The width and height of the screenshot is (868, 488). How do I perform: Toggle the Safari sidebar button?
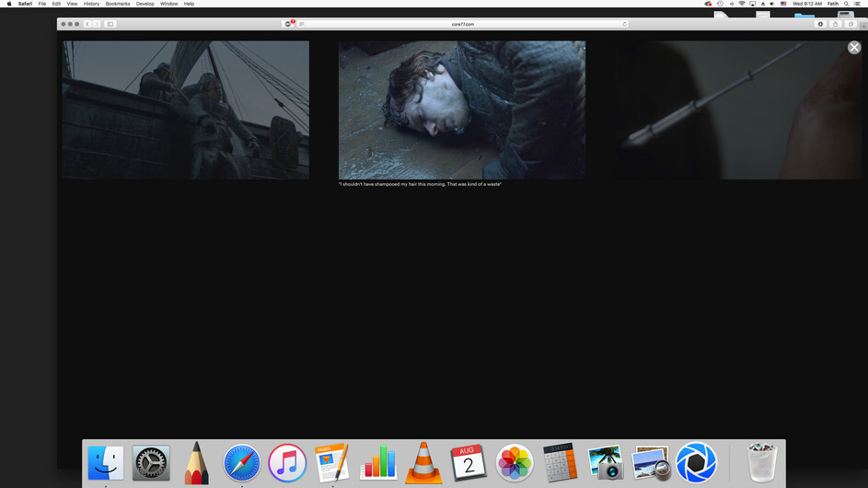point(110,24)
